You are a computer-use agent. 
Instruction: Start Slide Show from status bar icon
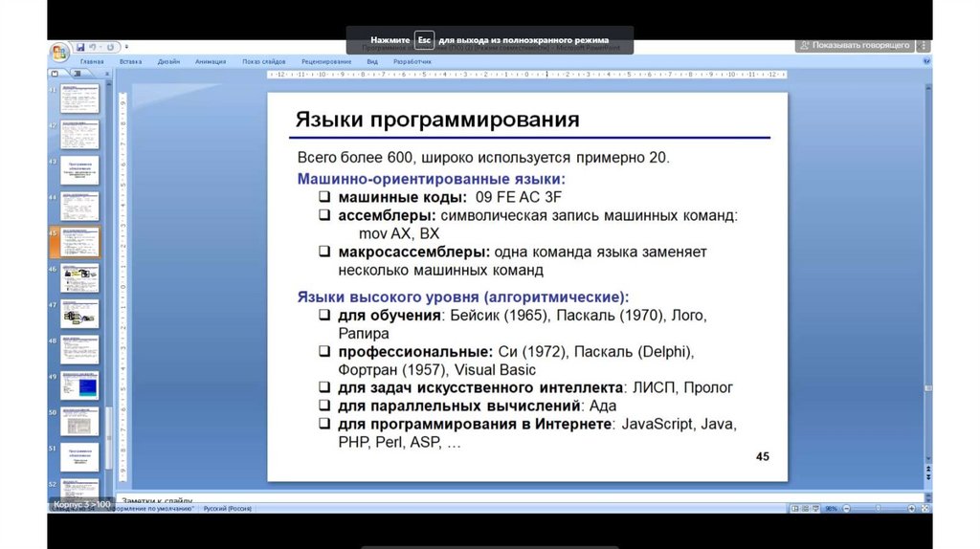click(x=815, y=509)
